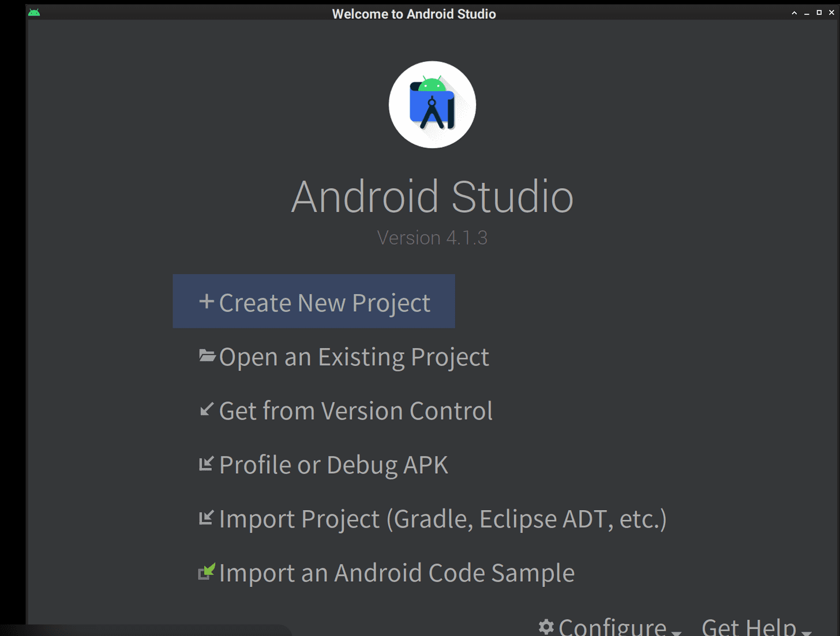This screenshot has height=636, width=840.
Task: Click the icon beside Profile or Debug APK
Action: click(207, 463)
